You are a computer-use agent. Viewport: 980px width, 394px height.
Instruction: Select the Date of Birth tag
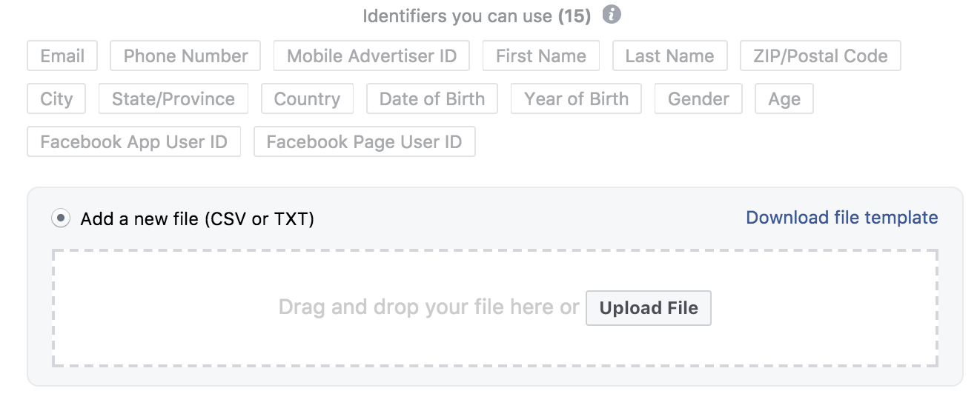point(432,98)
